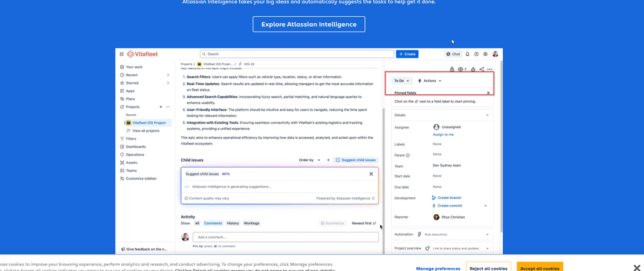Click the Summarize button

pos(332,223)
